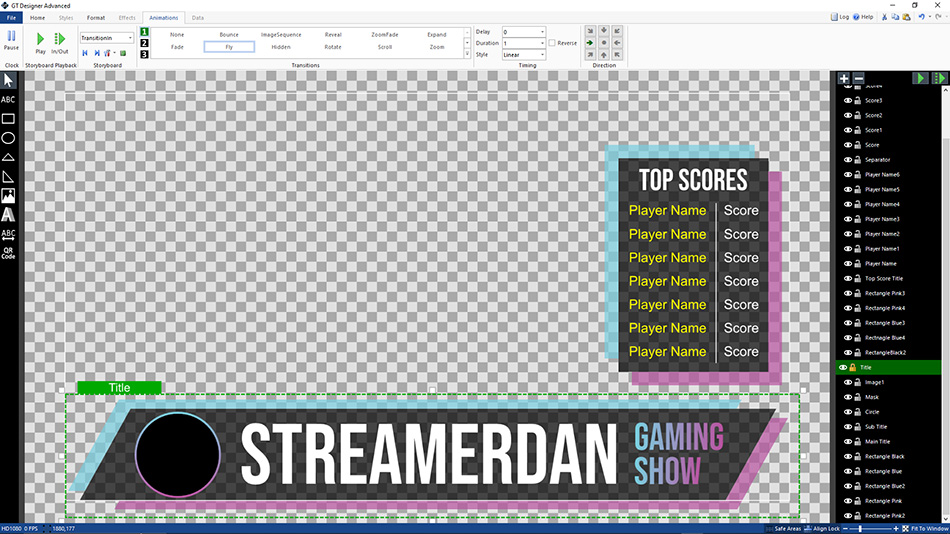
Task: Remove layer using the minus icon
Action: click(x=858, y=78)
